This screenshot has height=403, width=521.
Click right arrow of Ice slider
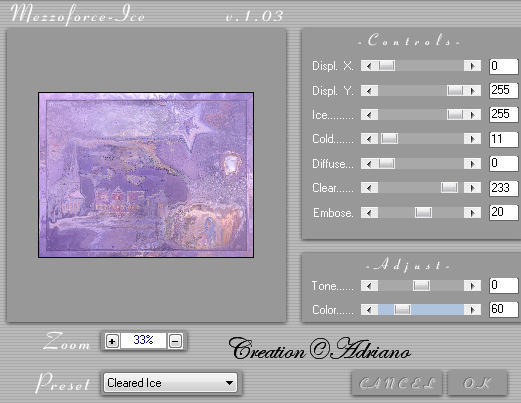point(472,115)
